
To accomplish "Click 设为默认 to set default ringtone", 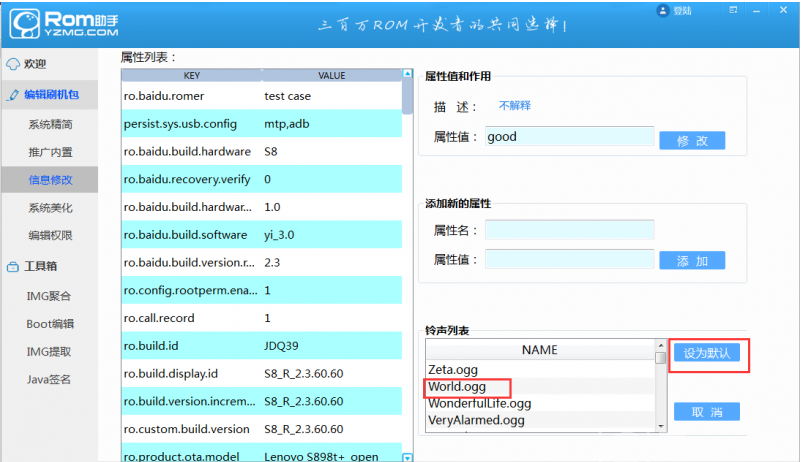I will pos(707,353).
